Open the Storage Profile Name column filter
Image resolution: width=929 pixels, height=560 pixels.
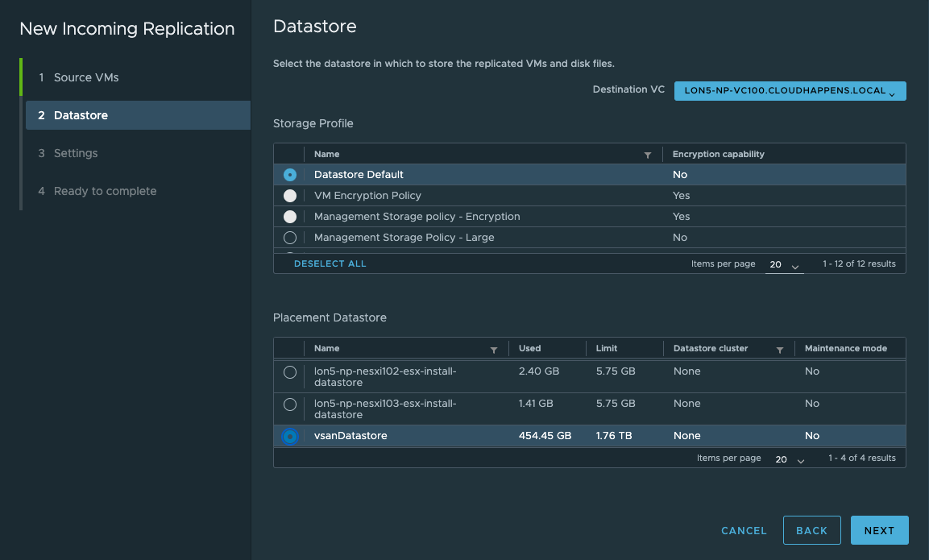647,155
